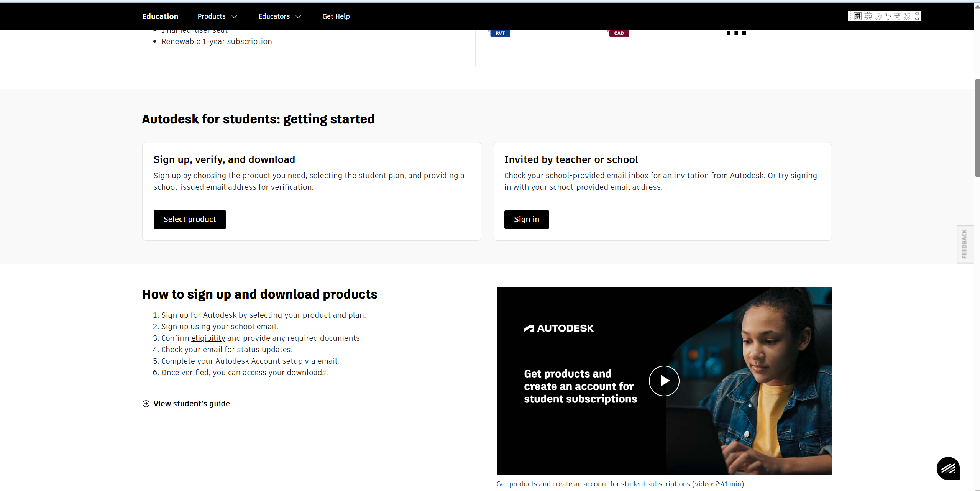Click the 'How to sign up and download products' heading
Screen dimensions: 980x491
(x=260, y=294)
